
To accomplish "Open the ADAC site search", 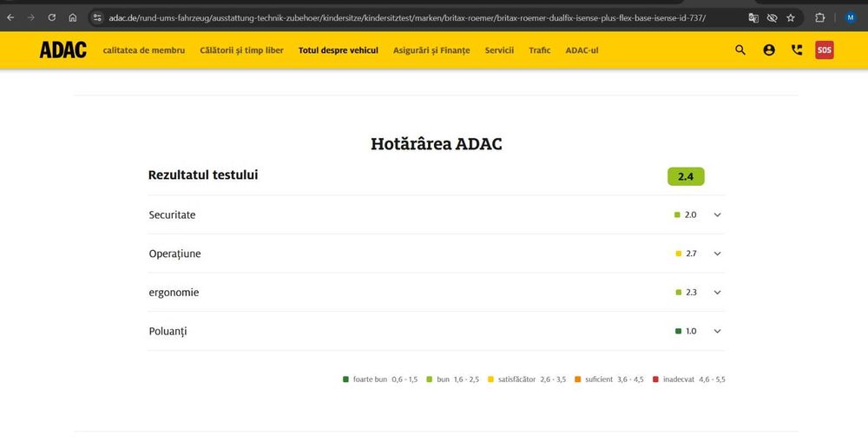I will click(x=740, y=49).
